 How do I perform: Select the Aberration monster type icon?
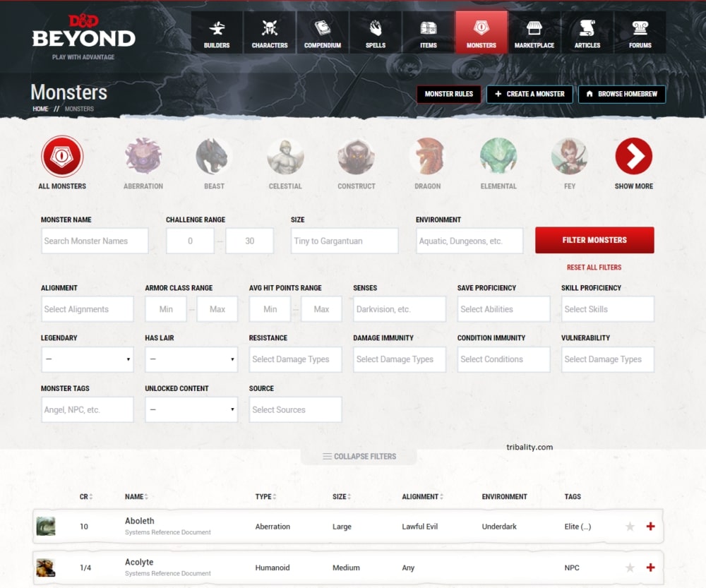pos(143,157)
